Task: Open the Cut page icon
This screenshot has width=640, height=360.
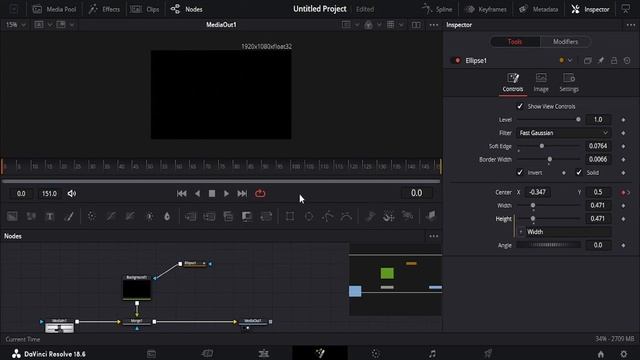Action: click(207, 353)
